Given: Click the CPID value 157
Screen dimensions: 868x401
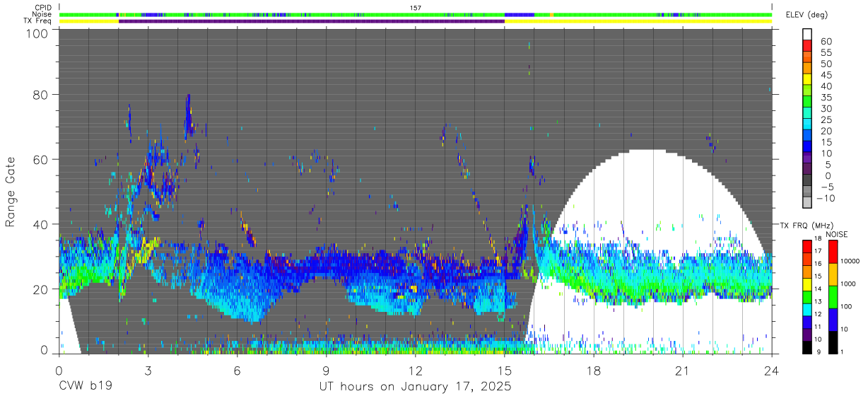Looking at the screenshot, I should point(416,8).
